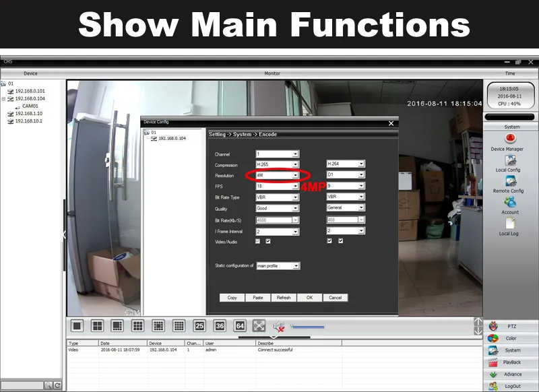Click the Type column header in log
Screen dimensions: 539x392
coord(82,344)
